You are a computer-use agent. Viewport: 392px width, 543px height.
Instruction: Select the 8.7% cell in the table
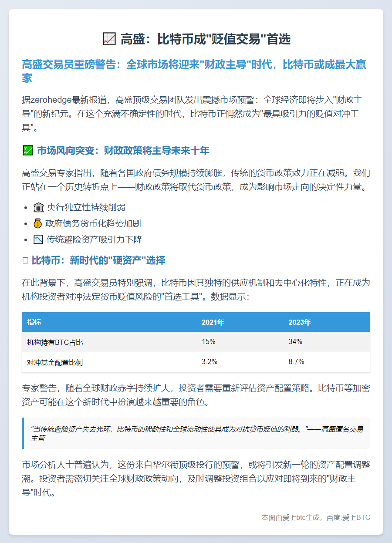[296, 362]
